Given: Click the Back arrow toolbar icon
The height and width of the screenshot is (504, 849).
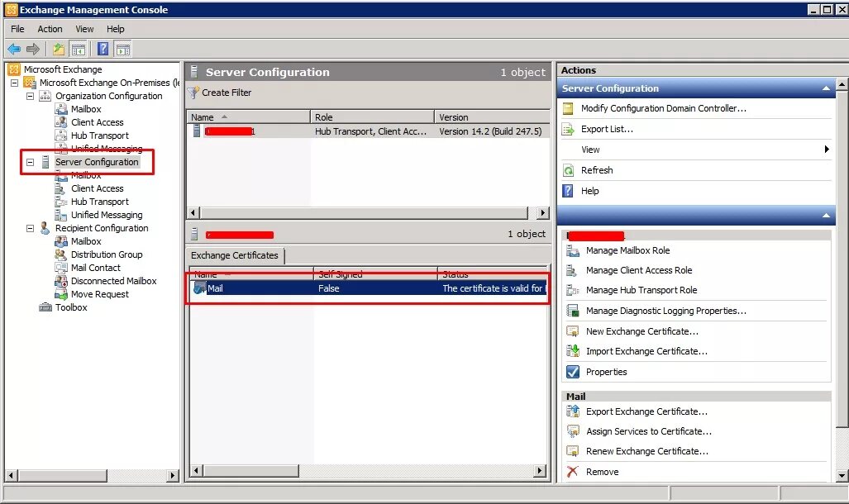Looking at the screenshot, I should click(x=14, y=50).
